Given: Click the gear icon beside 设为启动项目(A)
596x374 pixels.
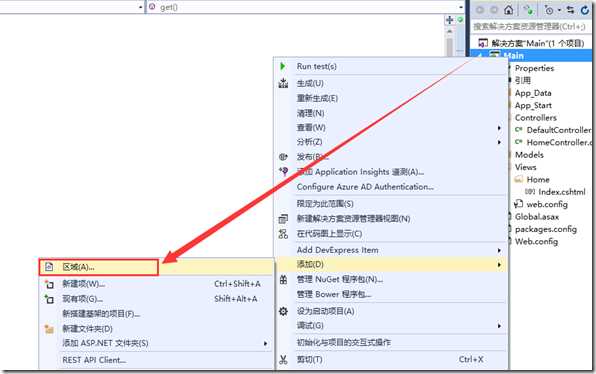Looking at the screenshot, I should pos(283,311).
